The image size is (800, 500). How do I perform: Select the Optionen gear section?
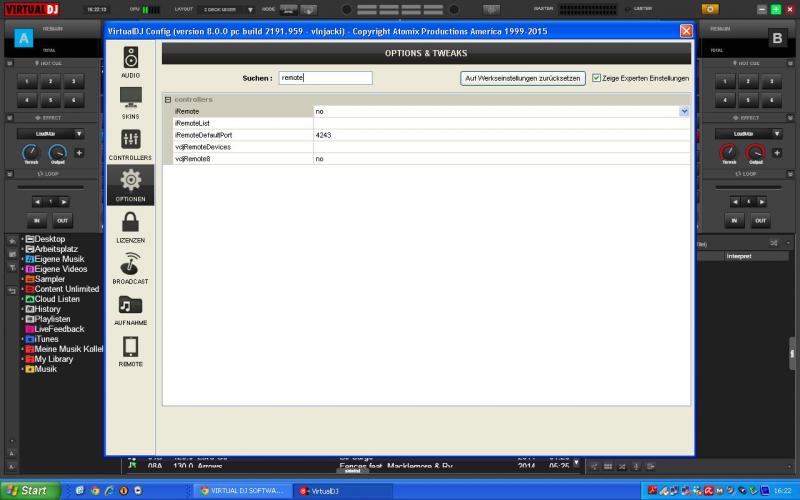[131, 185]
